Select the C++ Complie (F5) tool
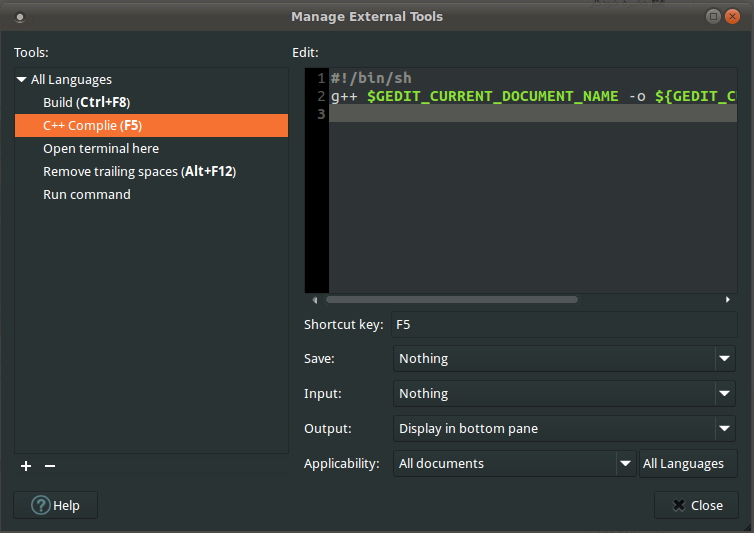The image size is (754, 533). tap(151, 126)
